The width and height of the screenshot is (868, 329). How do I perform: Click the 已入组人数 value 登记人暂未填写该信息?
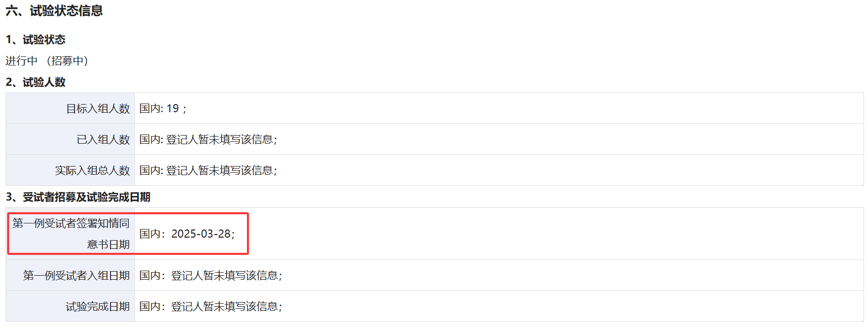(221, 140)
